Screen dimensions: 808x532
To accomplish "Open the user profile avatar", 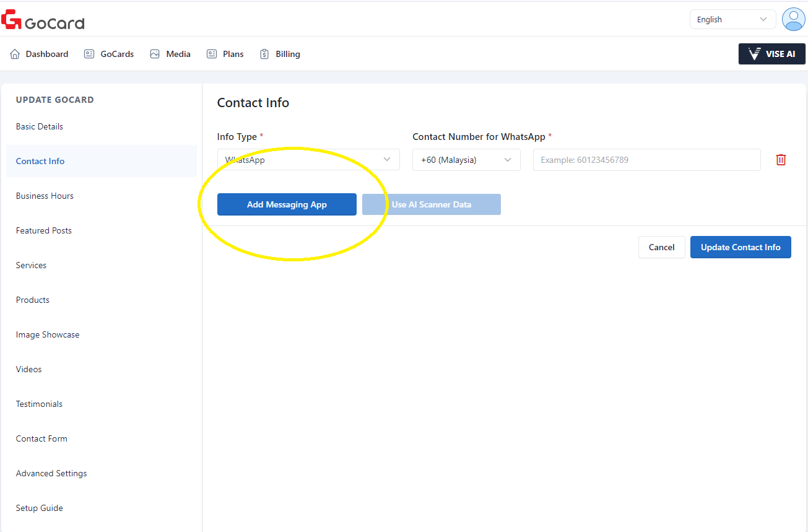I will click(793, 19).
